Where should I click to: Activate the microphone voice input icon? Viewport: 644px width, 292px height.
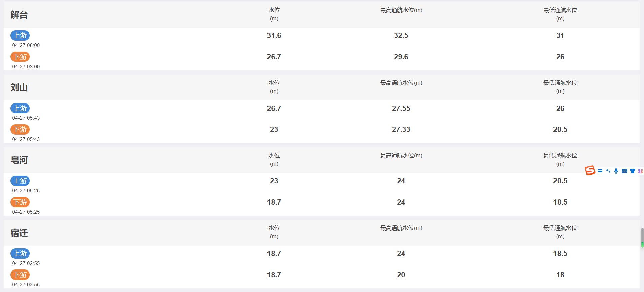tap(616, 171)
